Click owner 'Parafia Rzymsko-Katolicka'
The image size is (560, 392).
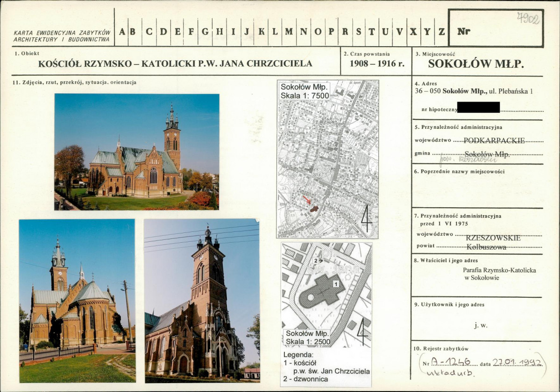coord(499,270)
